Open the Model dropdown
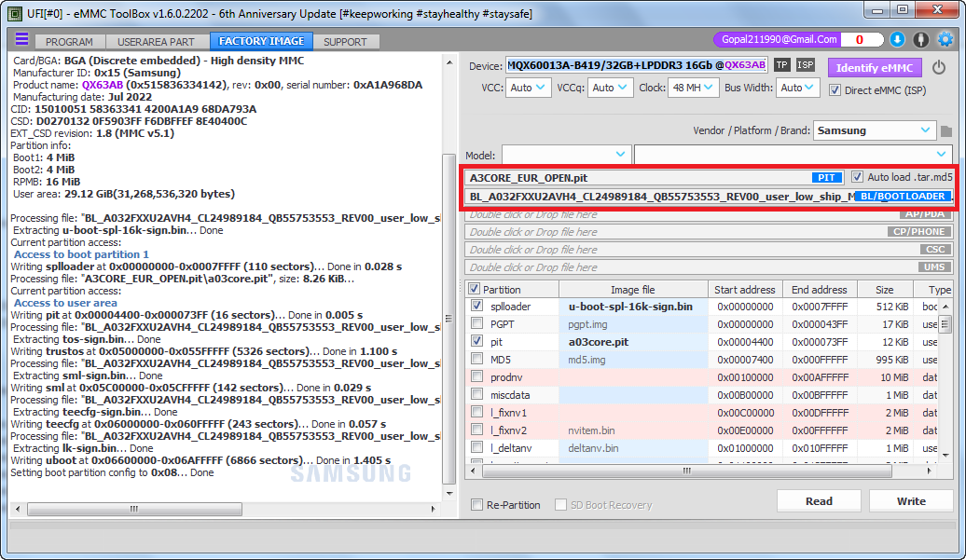The width and height of the screenshot is (966, 560). 567,155
